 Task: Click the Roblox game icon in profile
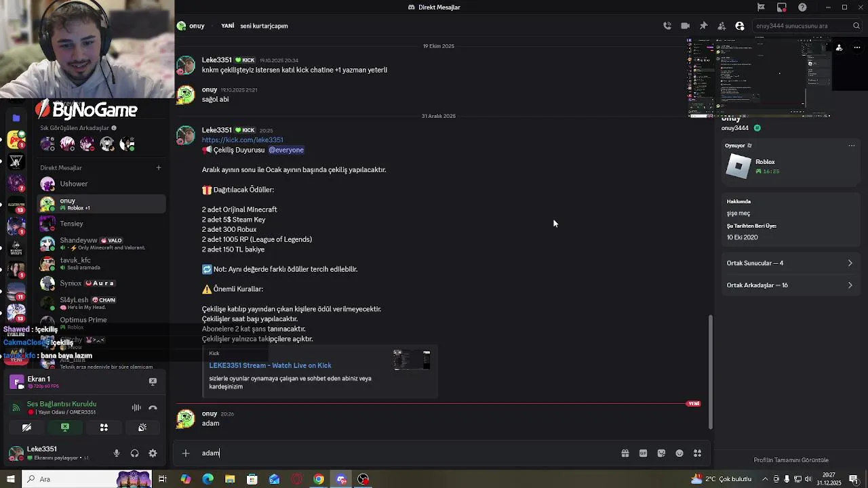[738, 166]
